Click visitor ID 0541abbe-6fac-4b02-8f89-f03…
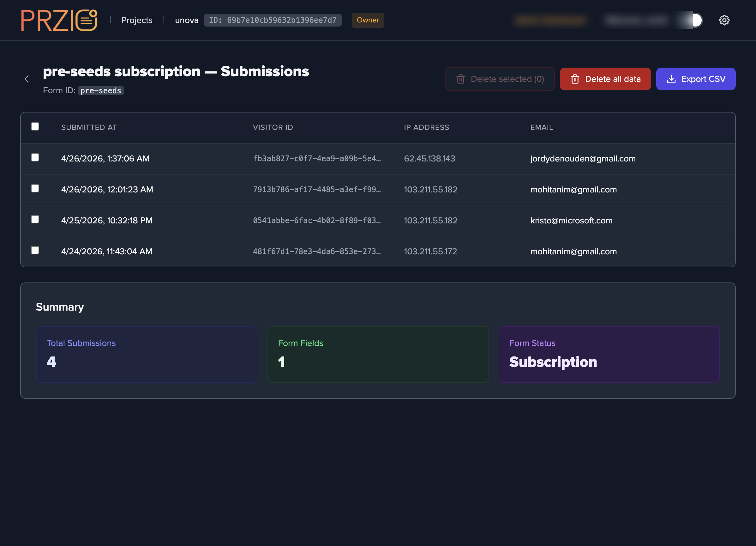 point(317,221)
